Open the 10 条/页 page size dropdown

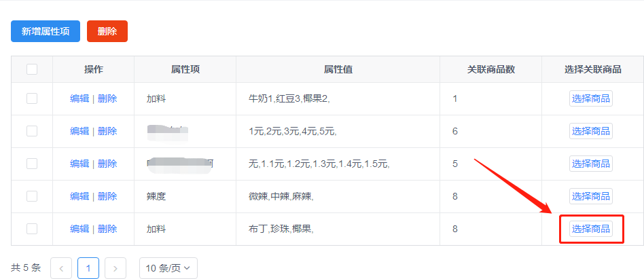point(168,268)
